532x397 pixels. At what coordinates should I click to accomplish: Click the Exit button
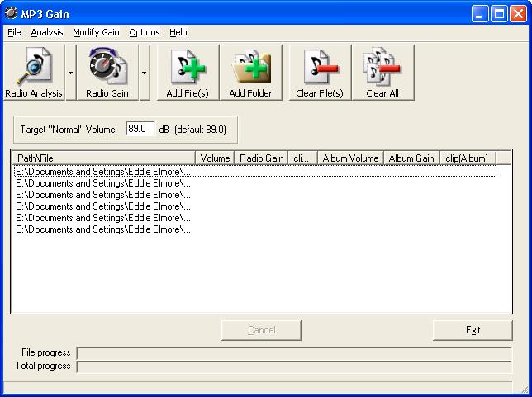[x=473, y=330]
